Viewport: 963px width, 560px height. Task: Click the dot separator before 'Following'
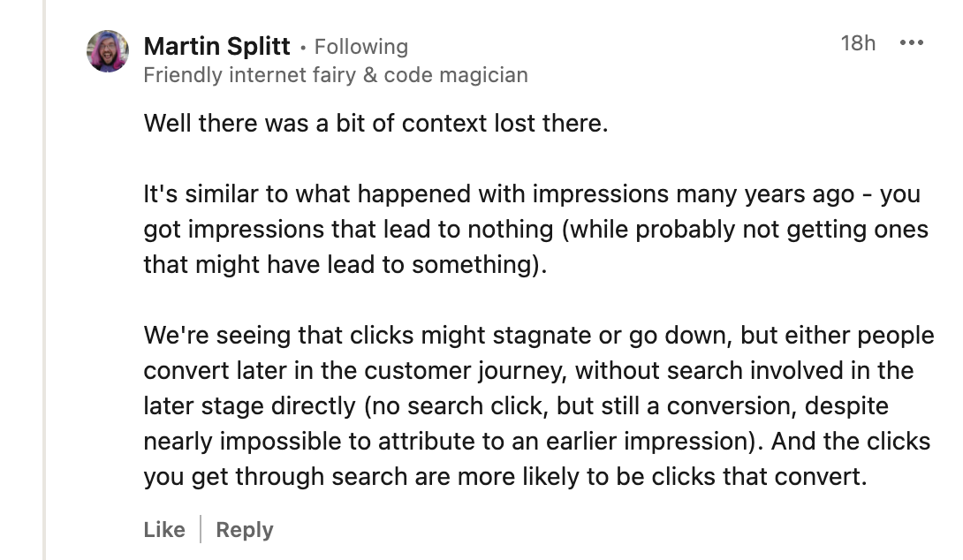(x=303, y=47)
